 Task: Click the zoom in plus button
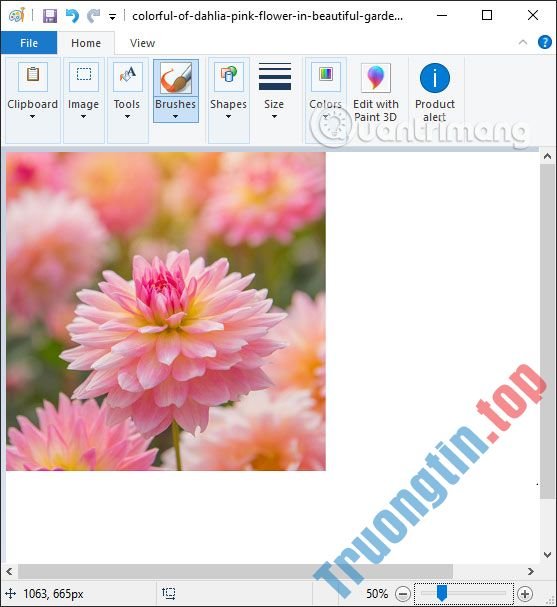tap(525, 594)
